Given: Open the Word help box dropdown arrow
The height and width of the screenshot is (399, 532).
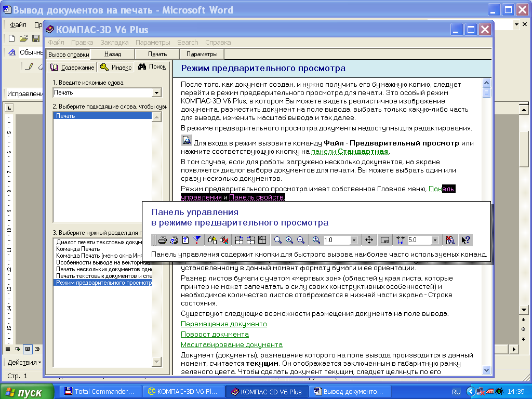Looking at the screenshot, I should click(516, 24).
